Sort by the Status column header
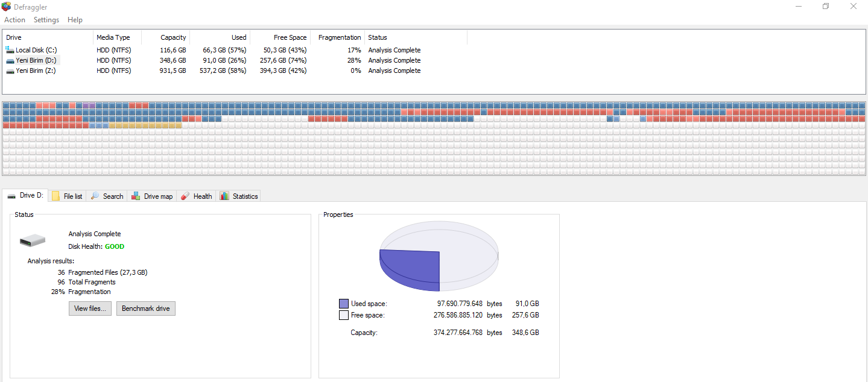This screenshot has width=868, height=382. (416, 37)
